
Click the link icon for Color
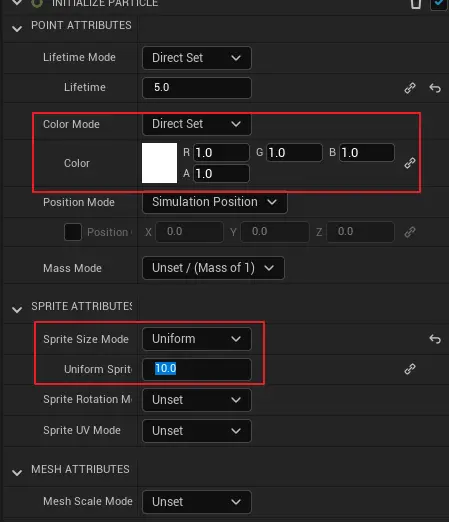click(410, 163)
